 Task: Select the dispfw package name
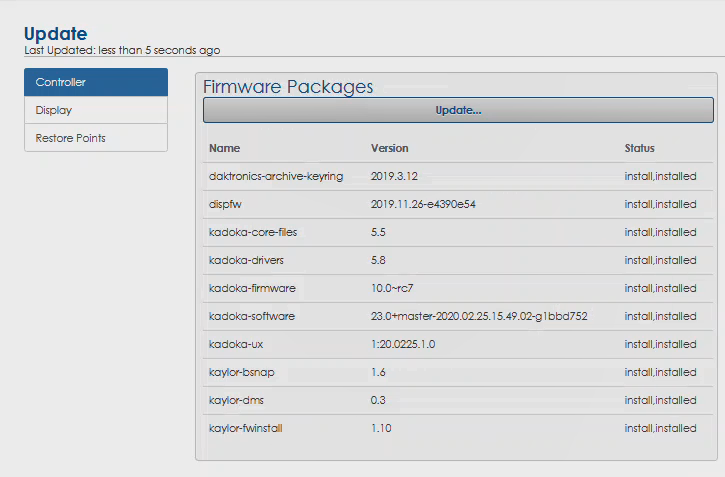pyautogui.click(x=225, y=204)
